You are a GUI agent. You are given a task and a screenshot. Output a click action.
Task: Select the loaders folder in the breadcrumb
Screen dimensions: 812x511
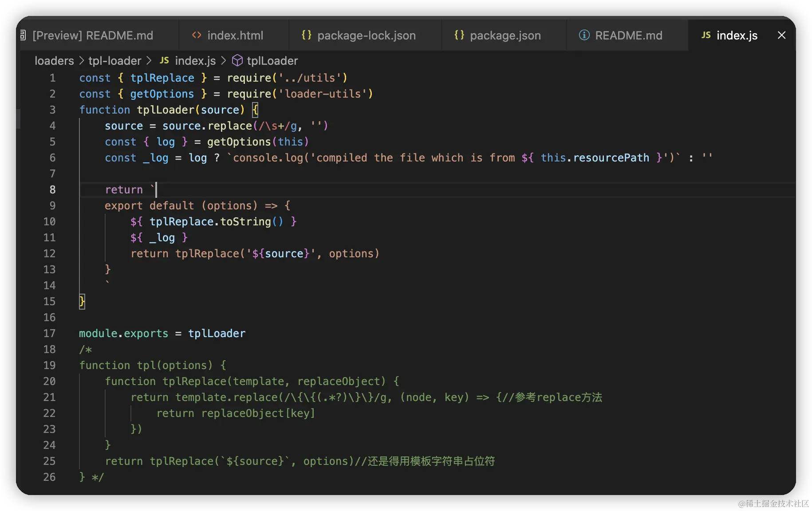tap(54, 61)
